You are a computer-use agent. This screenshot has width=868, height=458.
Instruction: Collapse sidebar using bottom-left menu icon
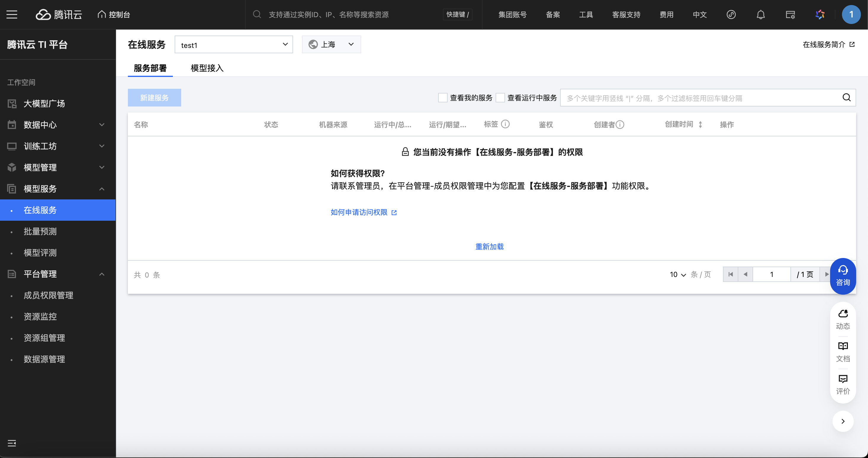12,443
